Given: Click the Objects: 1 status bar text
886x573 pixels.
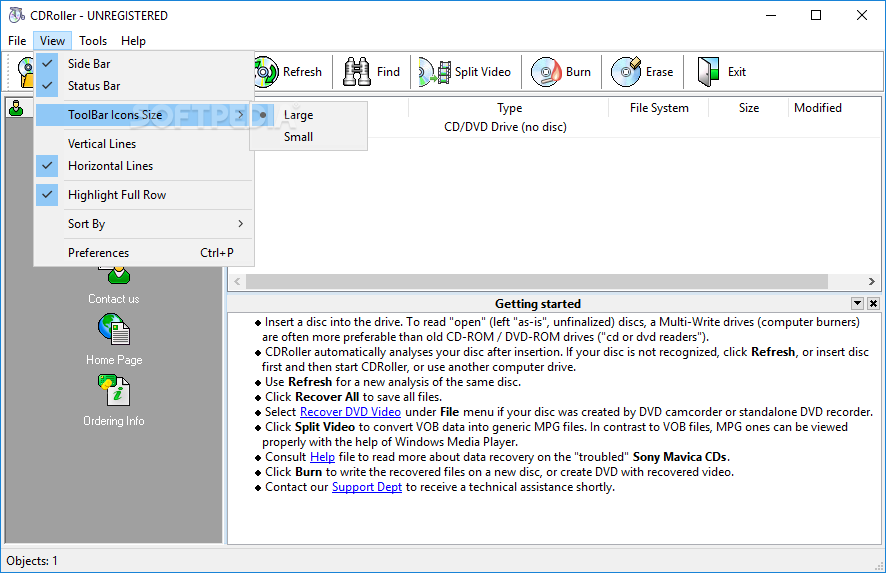Looking at the screenshot, I should point(32,561).
